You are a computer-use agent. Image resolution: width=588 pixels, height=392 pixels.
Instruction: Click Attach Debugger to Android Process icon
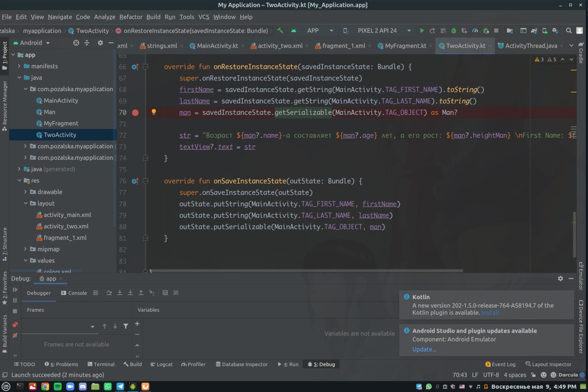tap(486, 31)
